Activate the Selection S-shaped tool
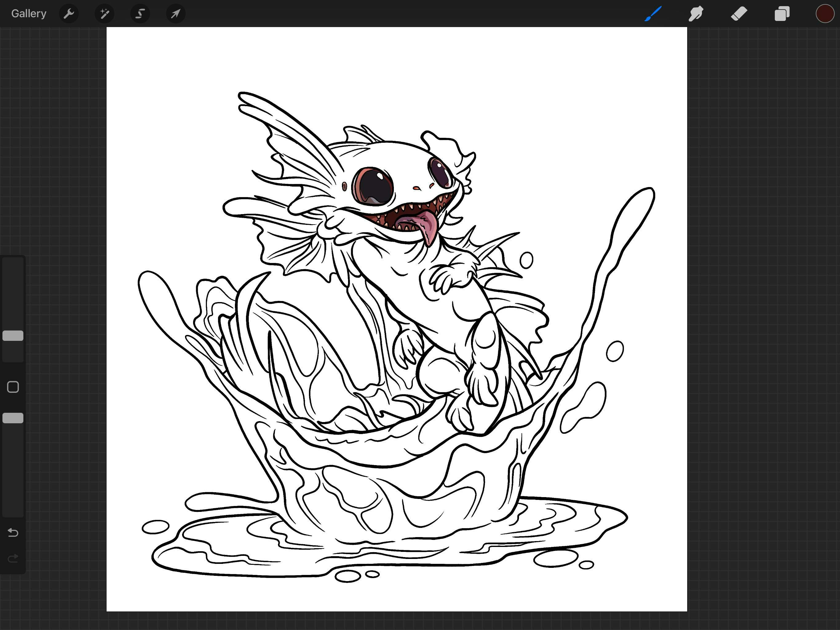840x630 pixels. tap(140, 14)
